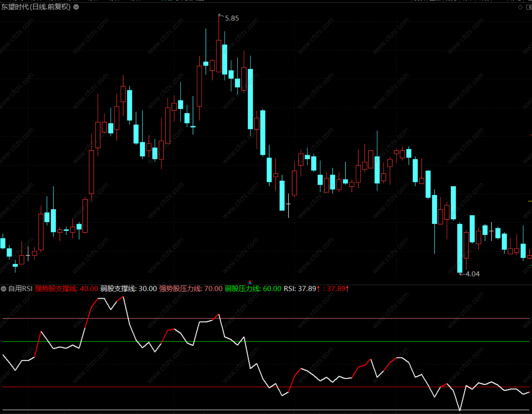Click the small red-blue arrow event marker
This screenshot has height=414, width=532.
(x=250, y=282)
